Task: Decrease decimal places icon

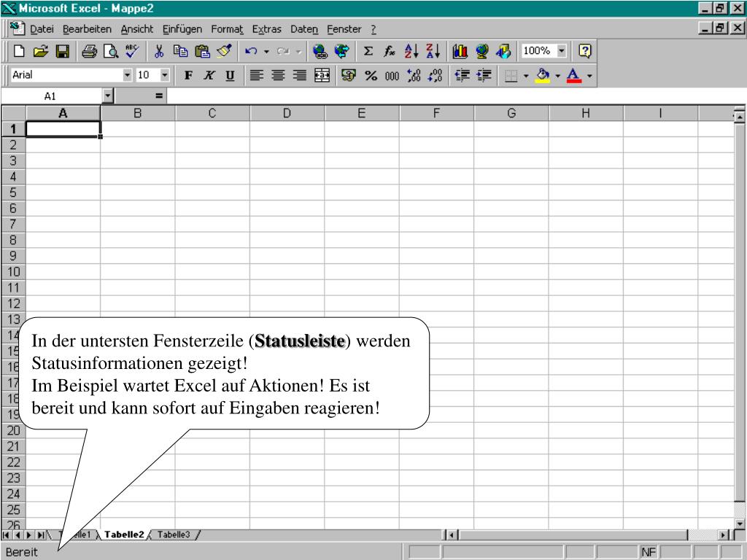Action: [435, 75]
